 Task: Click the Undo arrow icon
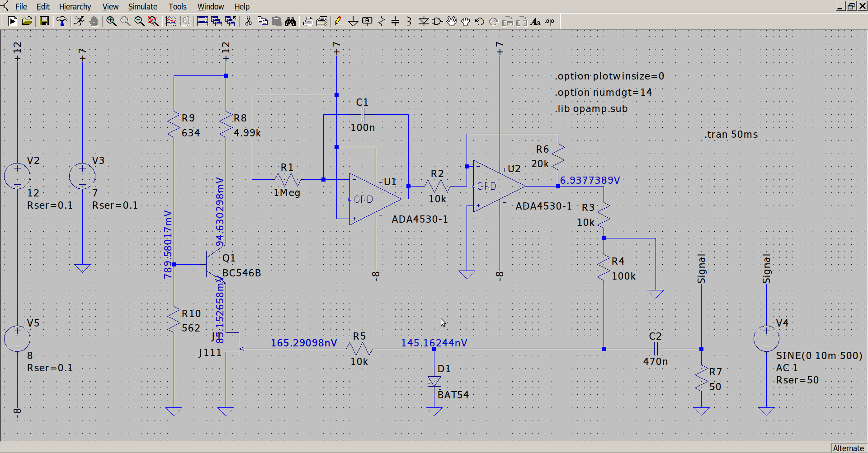(x=480, y=21)
